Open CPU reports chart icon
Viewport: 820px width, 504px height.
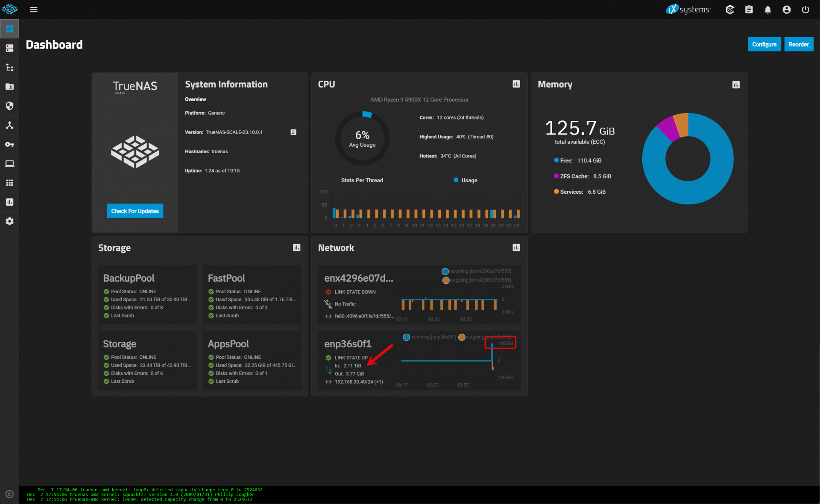coord(516,84)
